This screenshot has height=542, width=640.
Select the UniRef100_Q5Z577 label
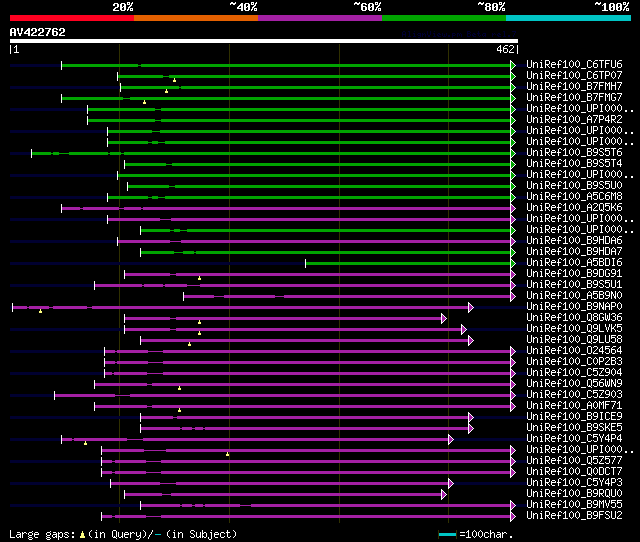click(574, 461)
